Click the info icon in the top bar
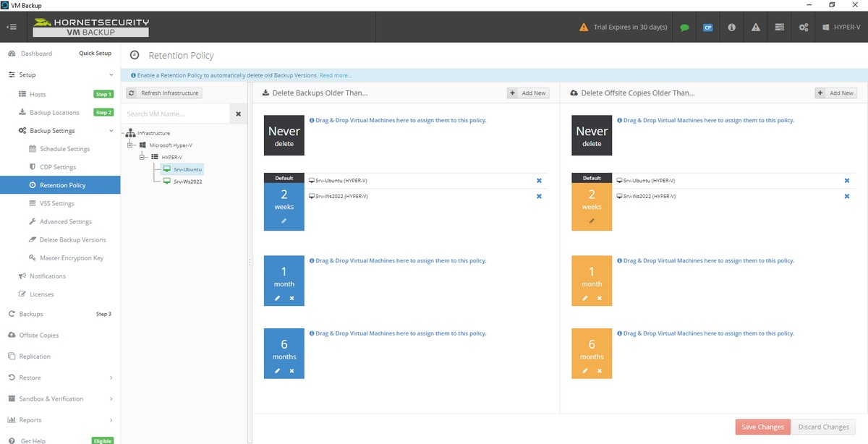 point(731,27)
